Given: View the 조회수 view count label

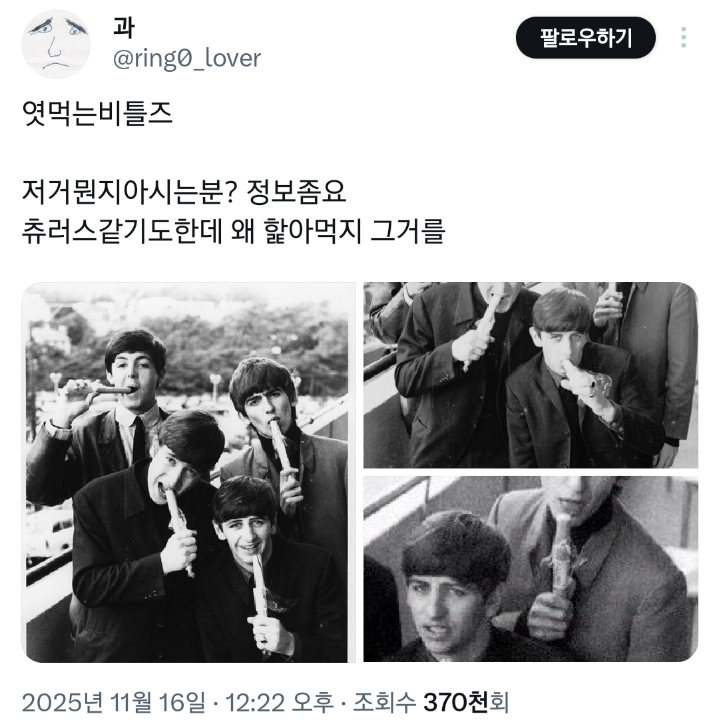Looking at the screenshot, I should click(x=384, y=703).
